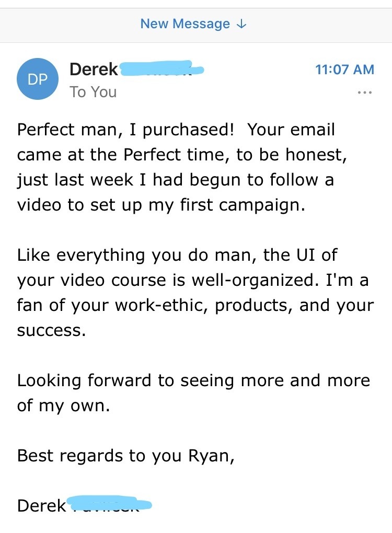Click the line starting "Like everything you do"
Viewport: 392px width, 533px height.
pyautogui.click(x=177, y=256)
